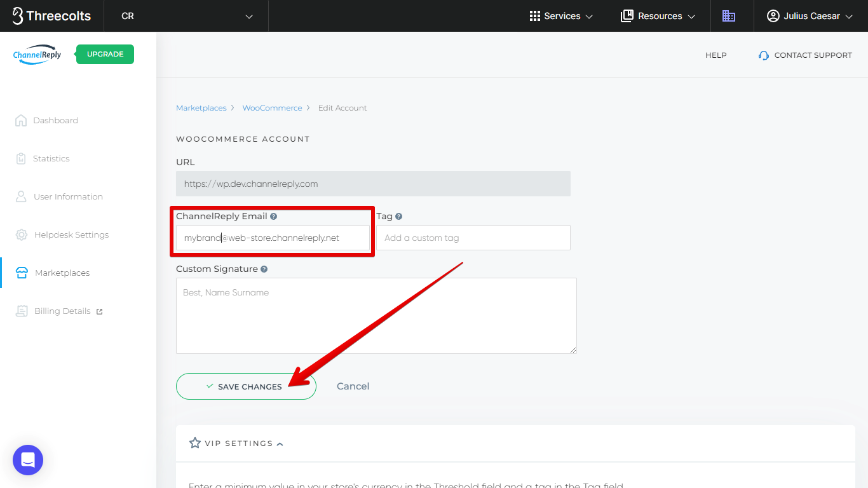Click the Statistics clipboard icon
Image resolution: width=868 pixels, height=488 pixels.
click(21, 158)
